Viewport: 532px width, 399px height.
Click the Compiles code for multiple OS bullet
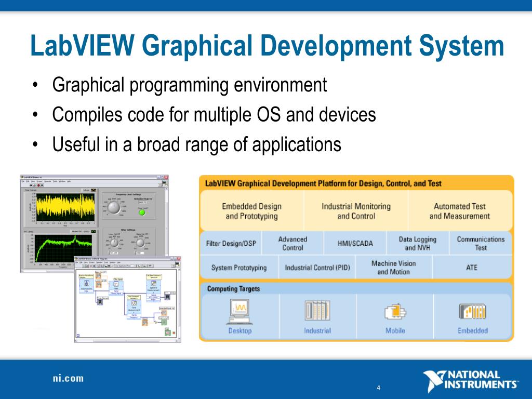(214, 114)
